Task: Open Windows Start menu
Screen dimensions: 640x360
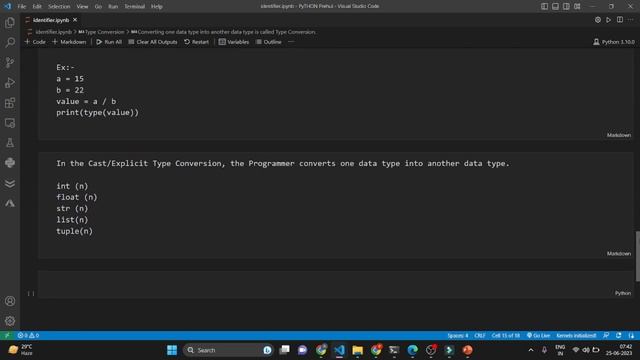Action: click(x=172, y=350)
